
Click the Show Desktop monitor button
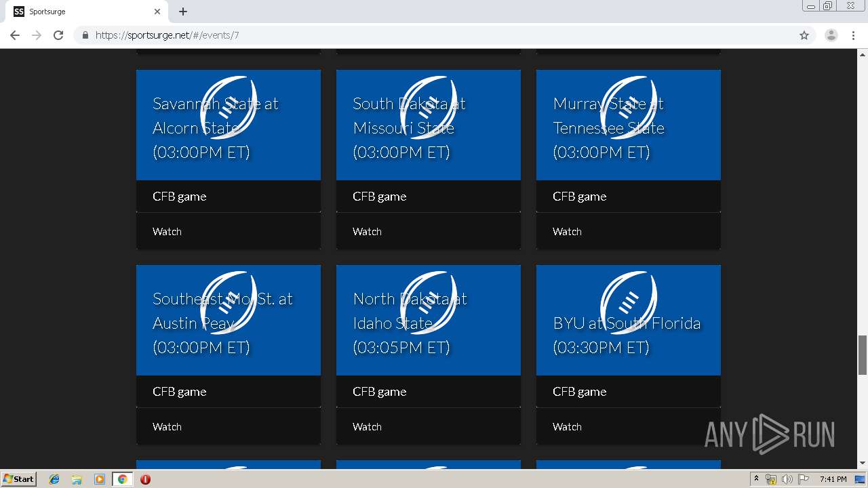tap(861, 479)
